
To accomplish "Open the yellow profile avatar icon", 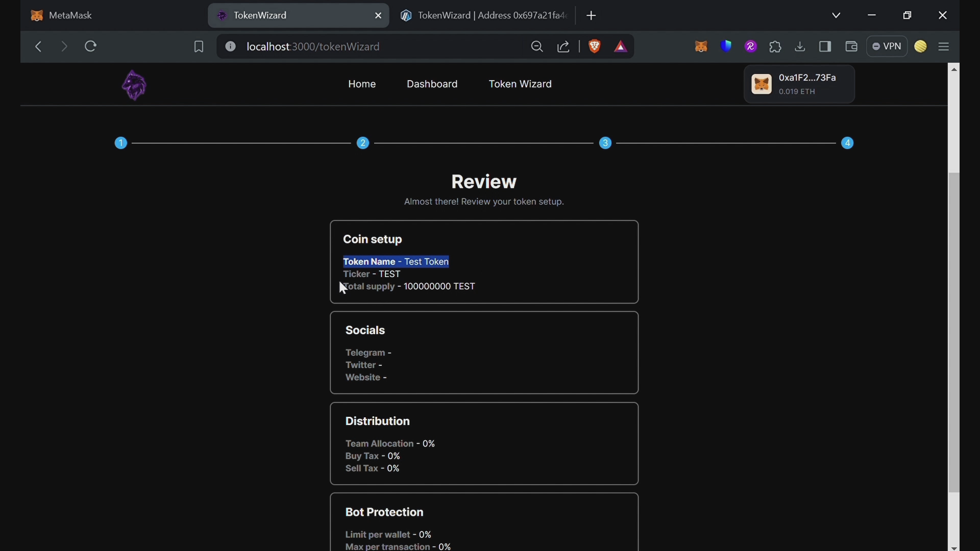I will pyautogui.click(x=921, y=46).
